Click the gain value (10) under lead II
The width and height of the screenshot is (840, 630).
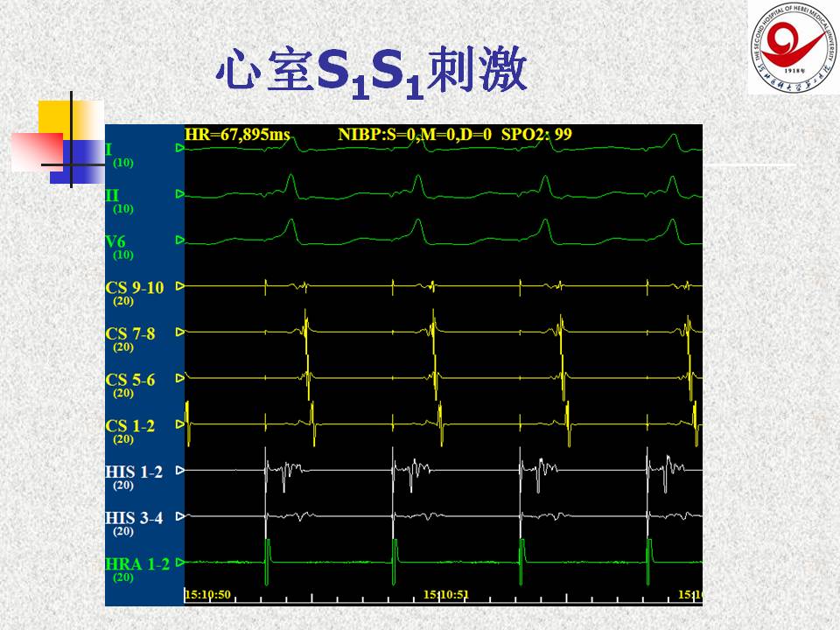tap(123, 209)
